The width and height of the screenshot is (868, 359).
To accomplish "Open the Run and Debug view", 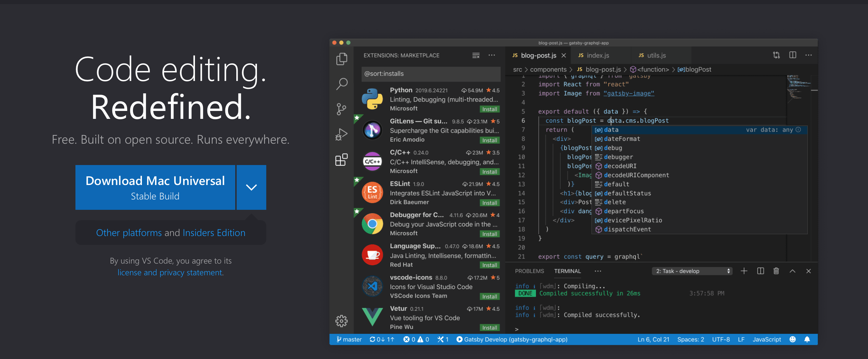I will coord(341,134).
